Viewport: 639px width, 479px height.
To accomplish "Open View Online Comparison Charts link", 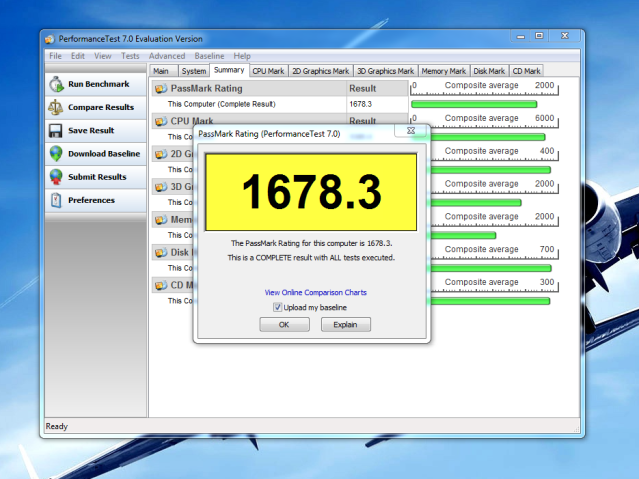I will tap(315, 292).
